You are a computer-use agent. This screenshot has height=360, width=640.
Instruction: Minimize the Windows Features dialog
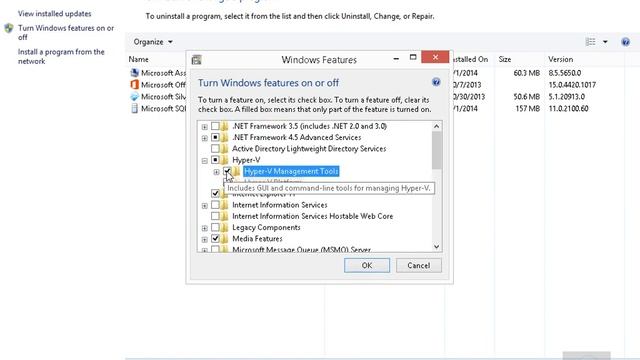(396, 59)
